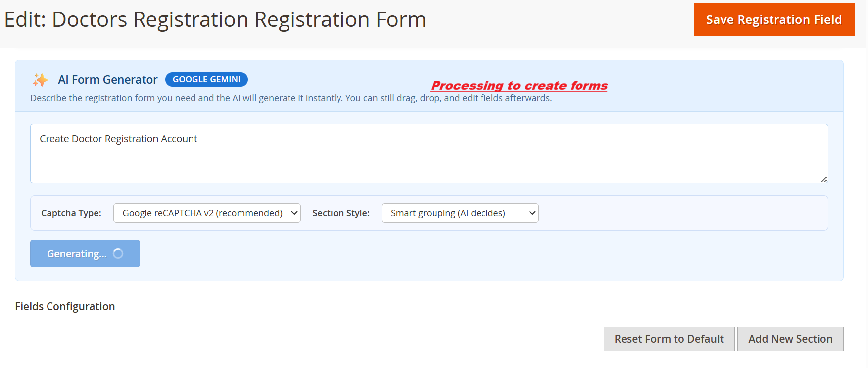
Task: Click the Edit: Doctors Registration page title
Action: pyautogui.click(x=215, y=20)
